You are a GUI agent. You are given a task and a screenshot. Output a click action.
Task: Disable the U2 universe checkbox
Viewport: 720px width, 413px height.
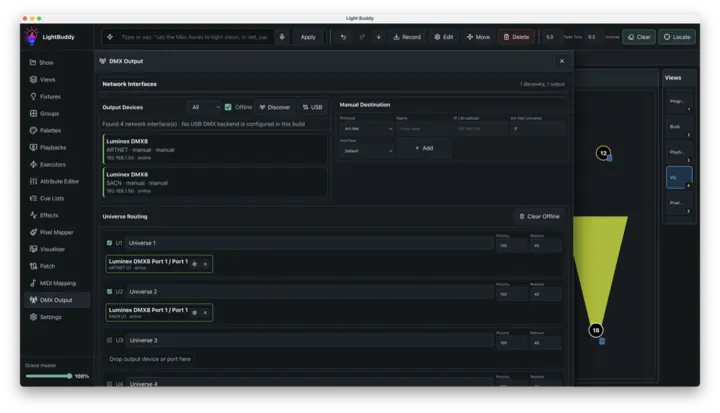(x=109, y=292)
